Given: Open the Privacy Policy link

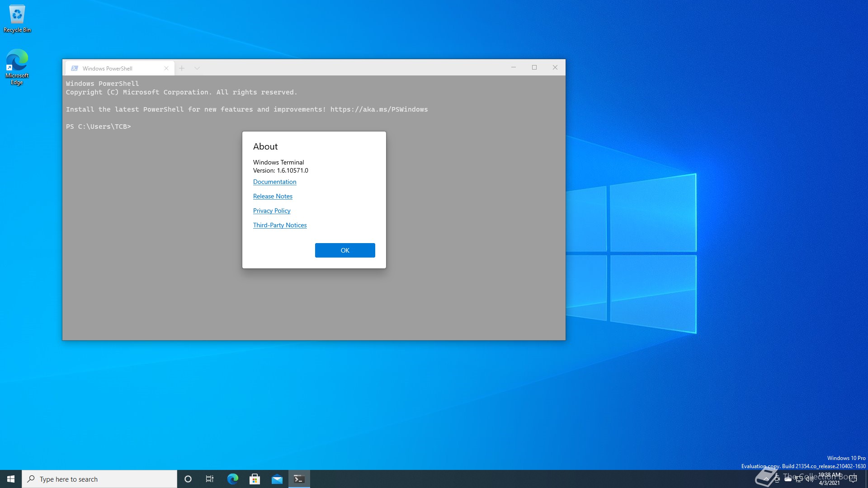Looking at the screenshot, I should pyautogui.click(x=272, y=211).
